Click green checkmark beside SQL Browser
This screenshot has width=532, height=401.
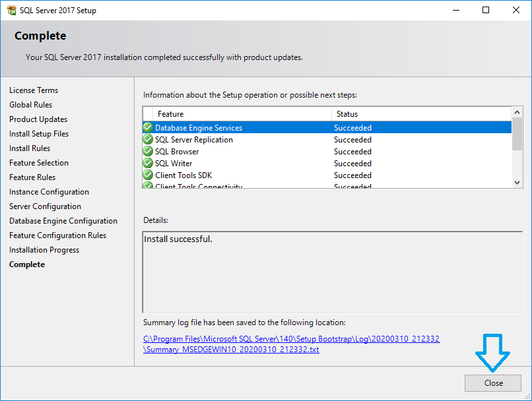[x=148, y=152]
